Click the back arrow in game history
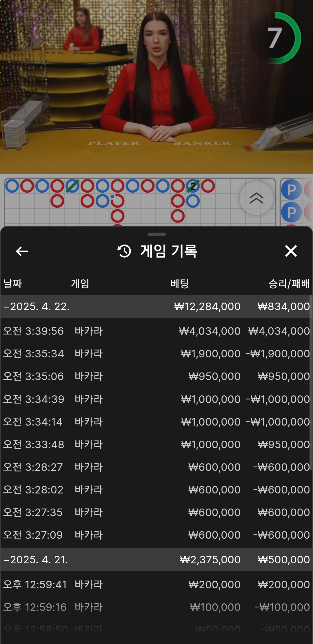Screen dimensions: 313x644 click(22, 251)
